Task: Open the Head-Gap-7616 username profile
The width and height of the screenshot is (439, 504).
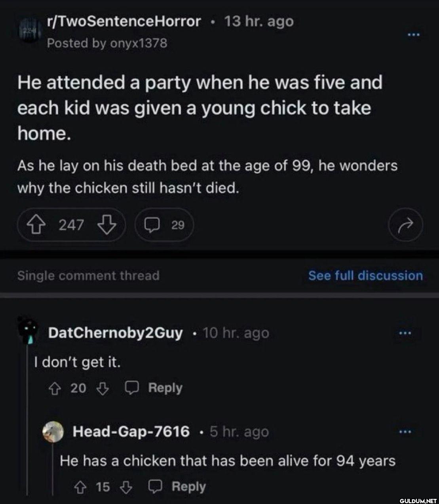Action: 131,432
